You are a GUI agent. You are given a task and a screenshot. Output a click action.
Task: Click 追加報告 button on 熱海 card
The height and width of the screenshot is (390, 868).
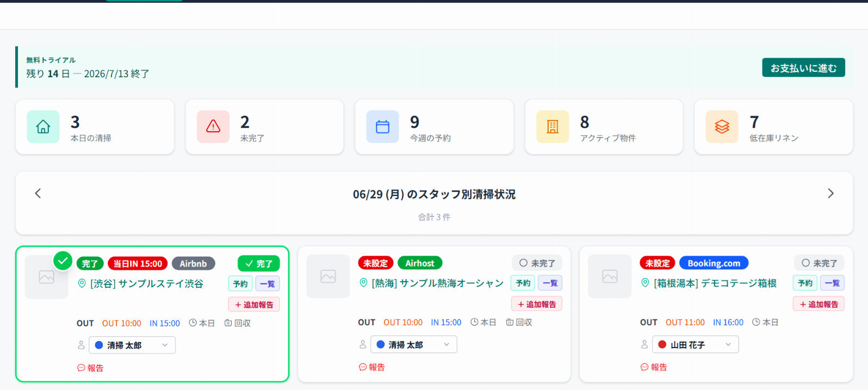(x=537, y=304)
